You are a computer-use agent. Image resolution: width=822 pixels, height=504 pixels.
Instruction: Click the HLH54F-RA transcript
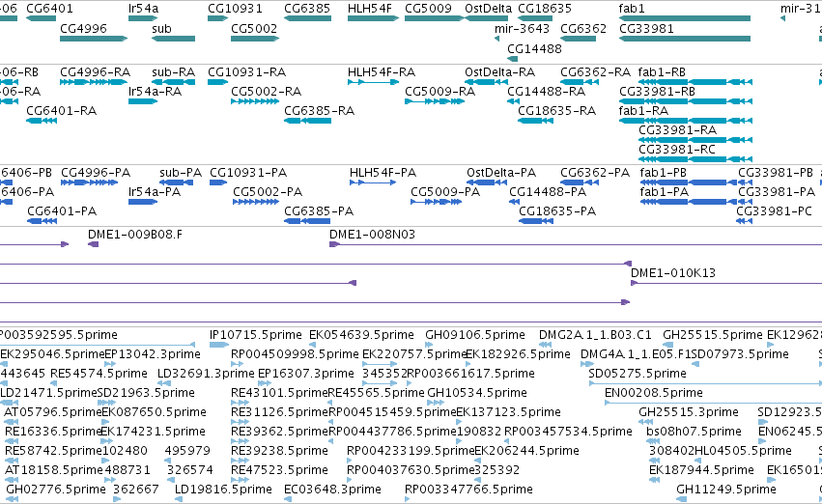pyautogui.click(x=373, y=82)
